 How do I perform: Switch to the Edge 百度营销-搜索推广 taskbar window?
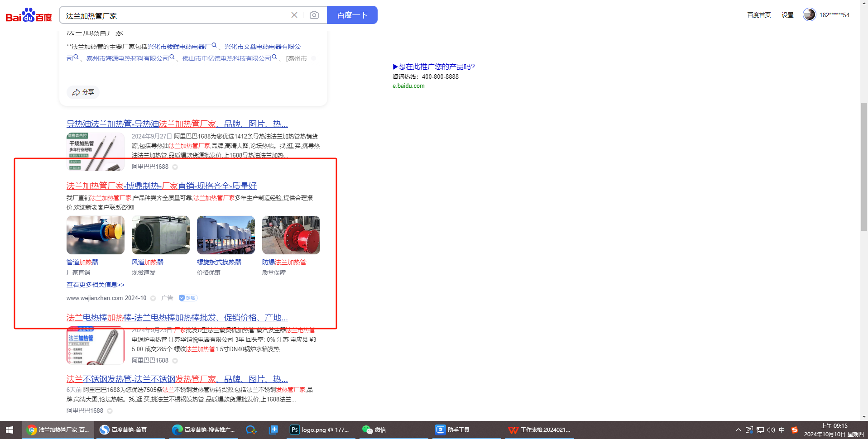coord(204,430)
